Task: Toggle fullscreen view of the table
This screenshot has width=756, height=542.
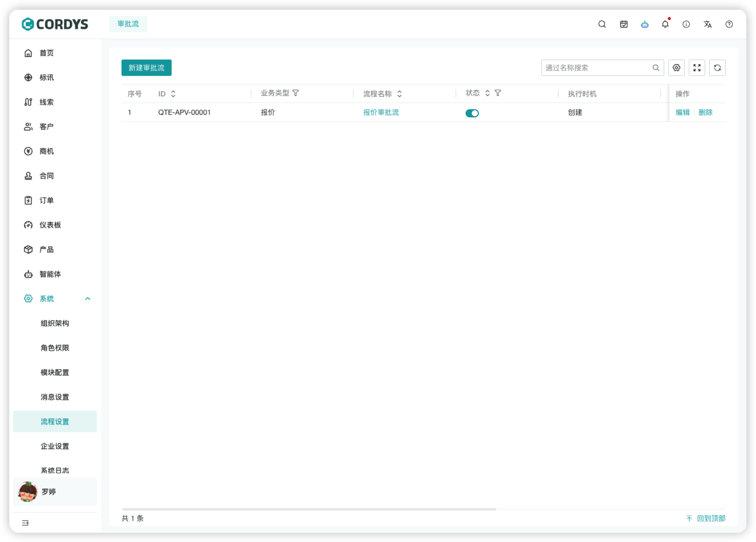Action: tap(697, 68)
